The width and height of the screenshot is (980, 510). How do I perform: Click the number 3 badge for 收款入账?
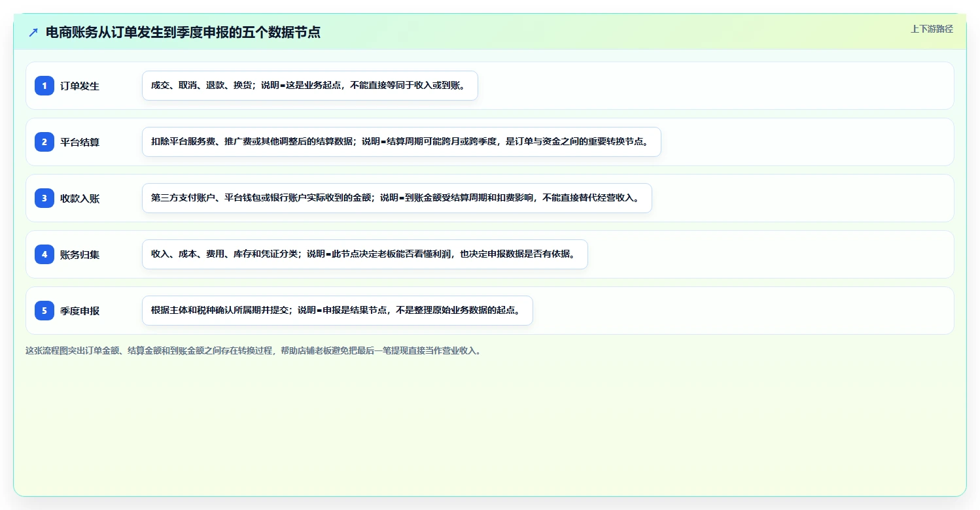tap(44, 198)
